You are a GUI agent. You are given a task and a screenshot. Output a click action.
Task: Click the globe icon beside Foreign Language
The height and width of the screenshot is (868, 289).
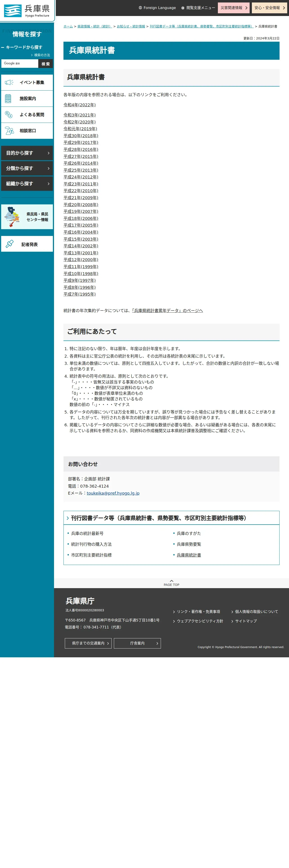pyautogui.click(x=140, y=8)
